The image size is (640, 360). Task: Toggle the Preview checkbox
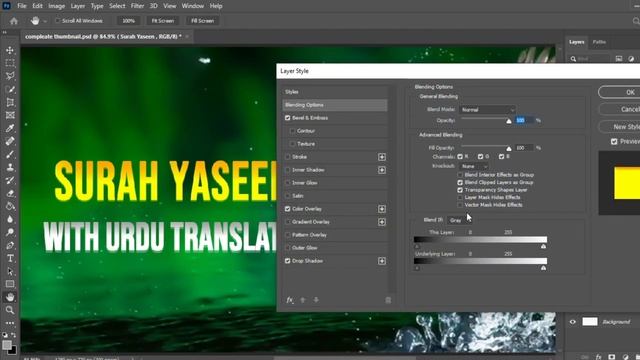(614, 142)
